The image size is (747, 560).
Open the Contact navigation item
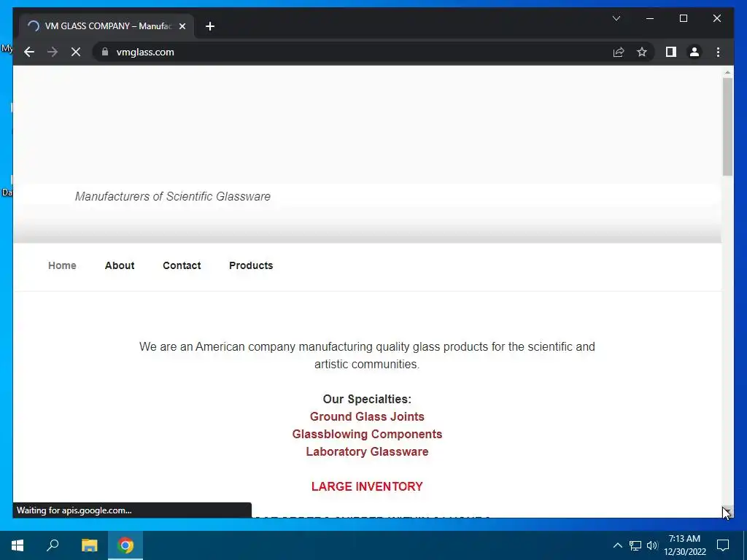[182, 265]
